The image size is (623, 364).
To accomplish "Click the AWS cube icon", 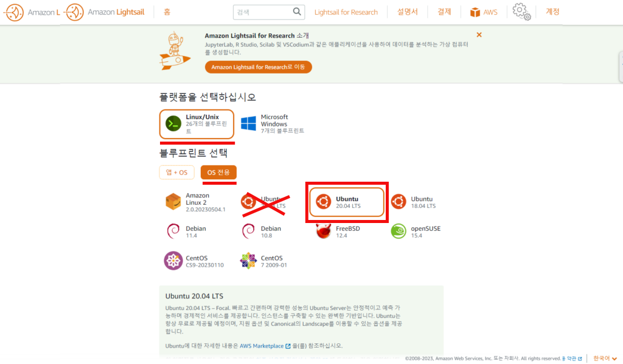I will pos(475,12).
